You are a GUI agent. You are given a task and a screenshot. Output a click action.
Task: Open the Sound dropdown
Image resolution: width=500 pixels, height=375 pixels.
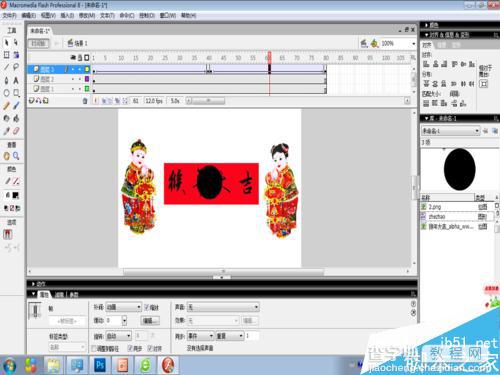223,307
